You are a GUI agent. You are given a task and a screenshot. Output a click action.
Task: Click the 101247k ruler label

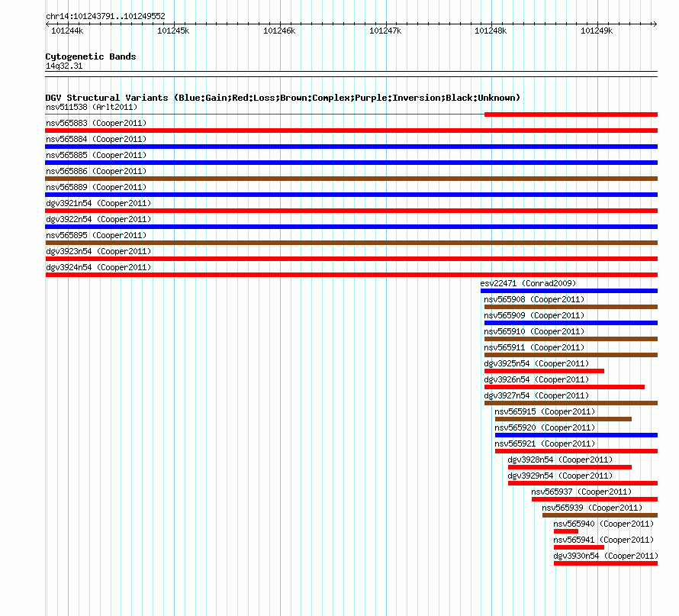385,31
